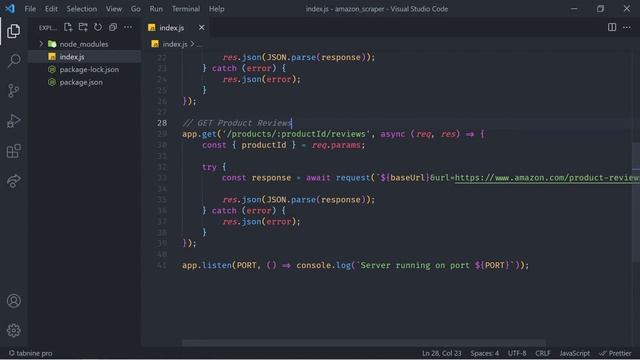
Task: Open the Terminal menu
Action: pos(186,9)
